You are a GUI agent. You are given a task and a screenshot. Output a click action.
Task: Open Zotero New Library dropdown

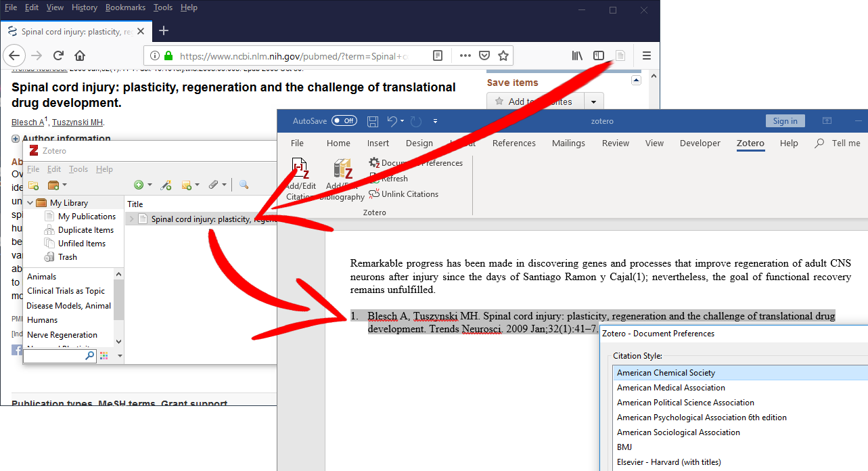coord(58,185)
